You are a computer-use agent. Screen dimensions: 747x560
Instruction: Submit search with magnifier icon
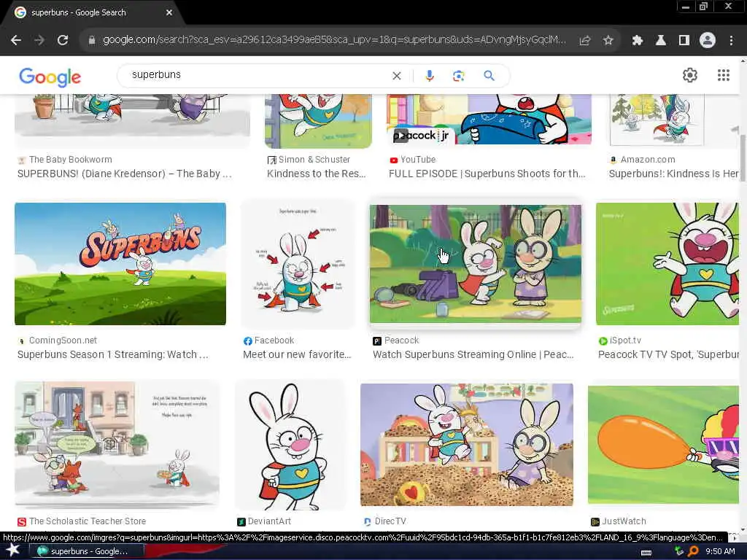[489, 76]
